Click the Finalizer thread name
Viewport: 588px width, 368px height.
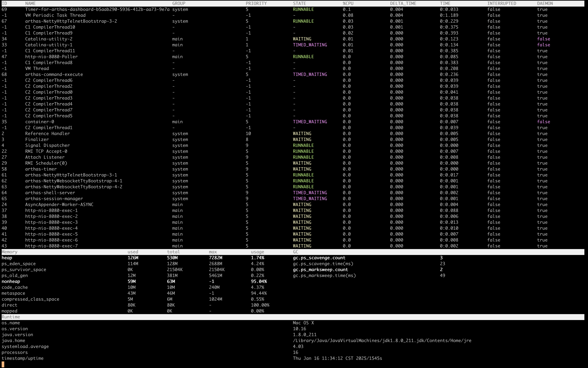[x=37, y=139]
